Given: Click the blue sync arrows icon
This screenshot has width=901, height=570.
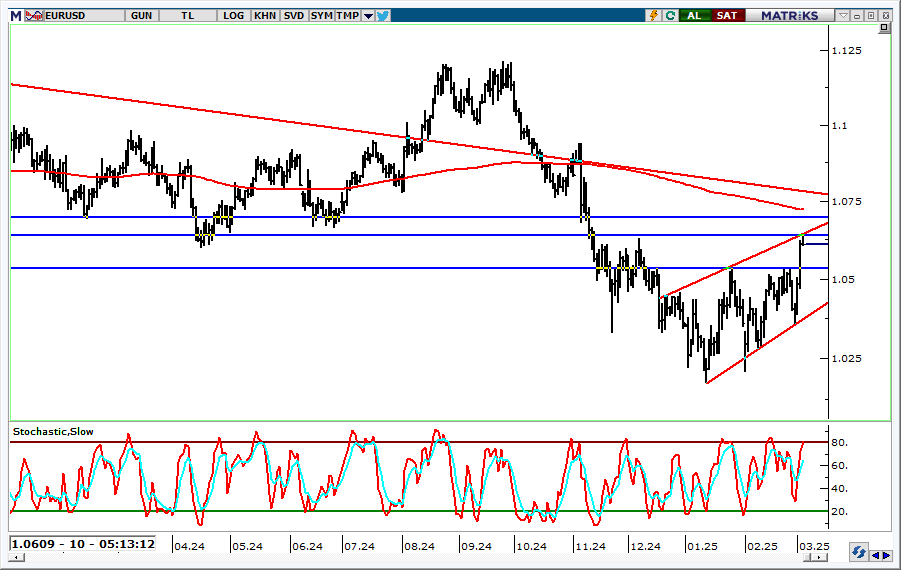Looking at the screenshot, I should pyautogui.click(x=858, y=552).
